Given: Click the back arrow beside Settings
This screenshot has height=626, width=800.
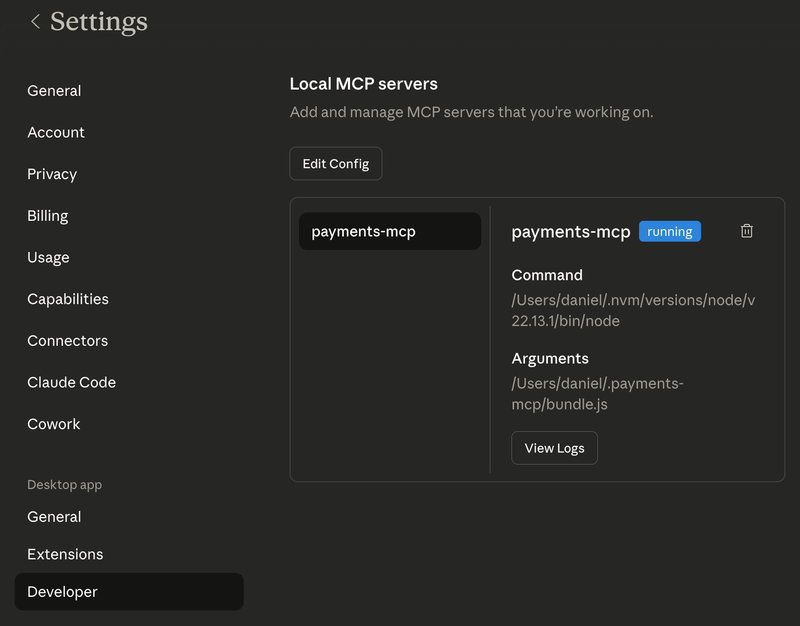Looking at the screenshot, I should click(35, 21).
